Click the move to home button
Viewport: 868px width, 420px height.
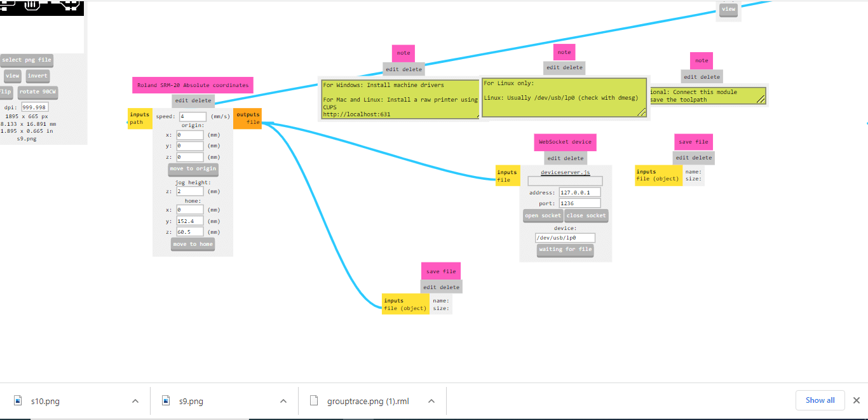coord(193,245)
